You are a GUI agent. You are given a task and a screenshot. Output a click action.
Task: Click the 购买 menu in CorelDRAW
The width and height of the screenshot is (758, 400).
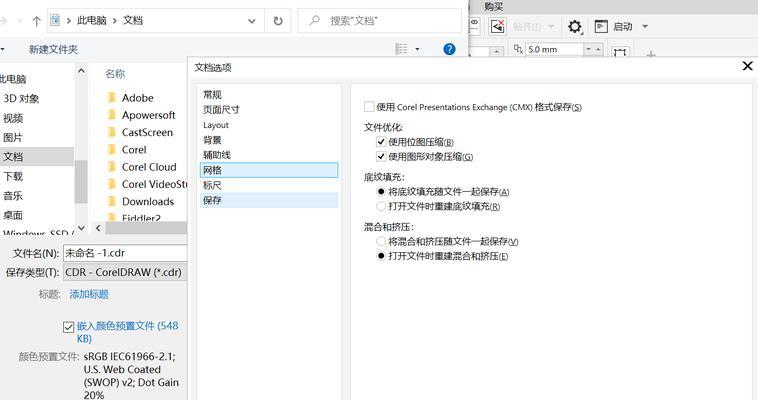(x=494, y=7)
